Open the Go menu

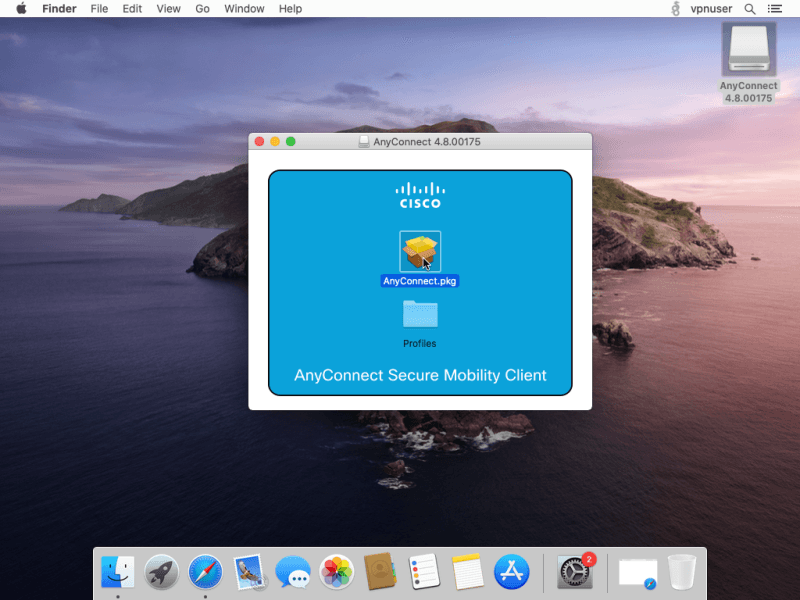coord(202,9)
